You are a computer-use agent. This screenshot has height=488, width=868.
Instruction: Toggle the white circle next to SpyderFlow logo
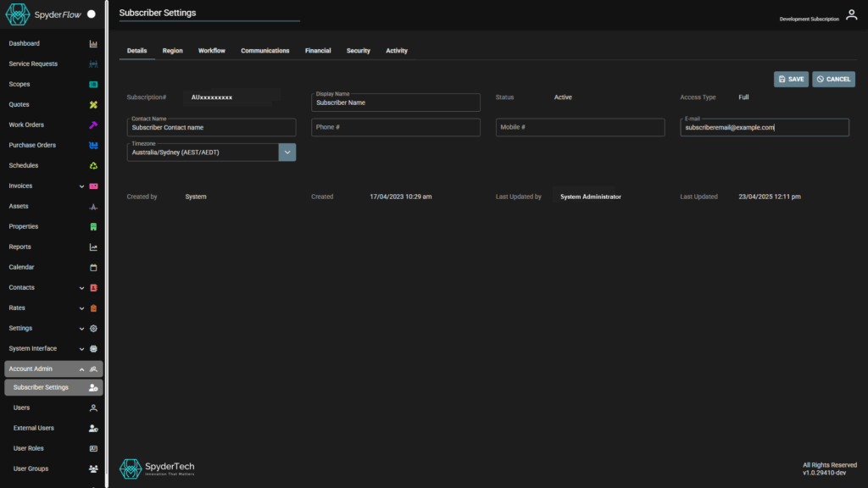coord(92,14)
